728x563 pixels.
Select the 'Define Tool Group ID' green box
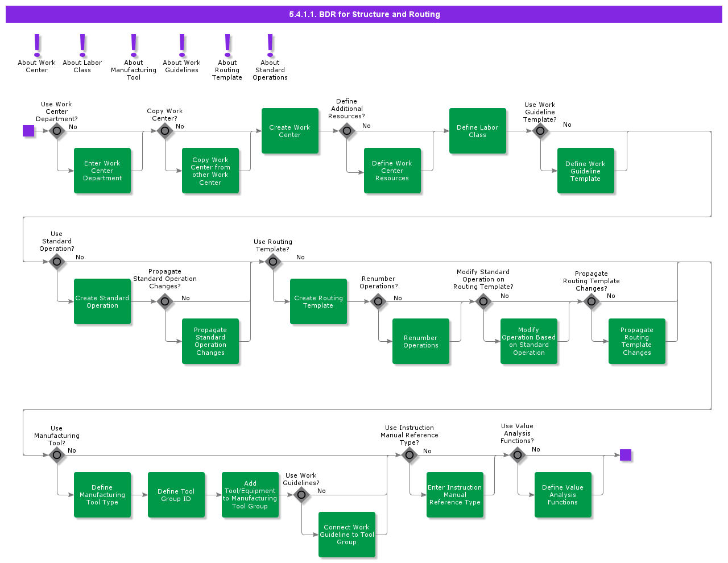[176, 495]
